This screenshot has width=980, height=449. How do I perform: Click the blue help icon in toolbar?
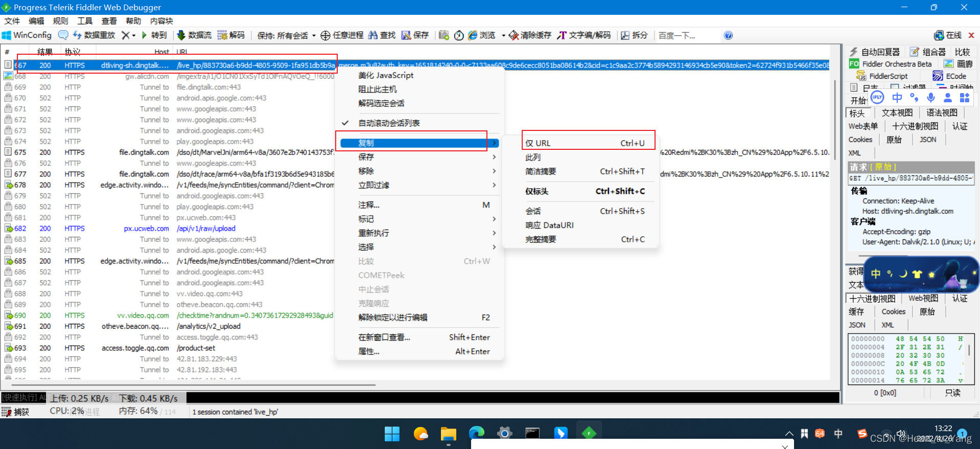click(x=728, y=35)
